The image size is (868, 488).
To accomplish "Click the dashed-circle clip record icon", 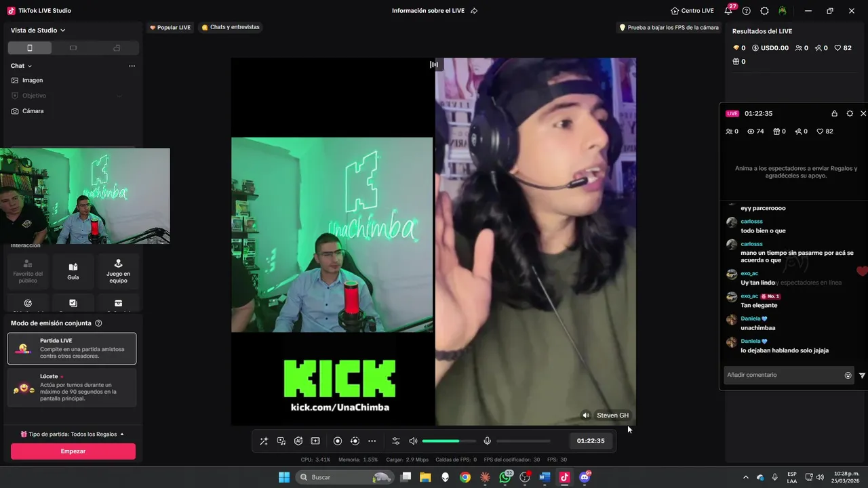I will click(x=355, y=441).
